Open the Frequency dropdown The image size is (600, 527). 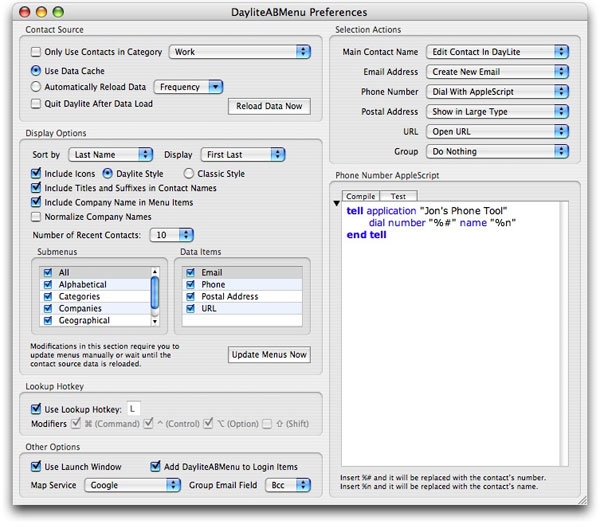click(x=188, y=87)
